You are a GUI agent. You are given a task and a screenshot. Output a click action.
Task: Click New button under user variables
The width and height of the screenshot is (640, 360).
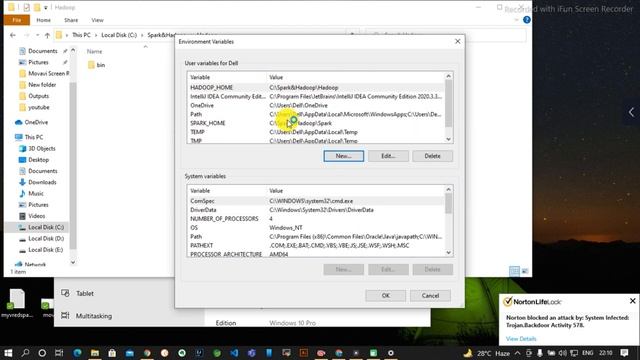point(344,156)
